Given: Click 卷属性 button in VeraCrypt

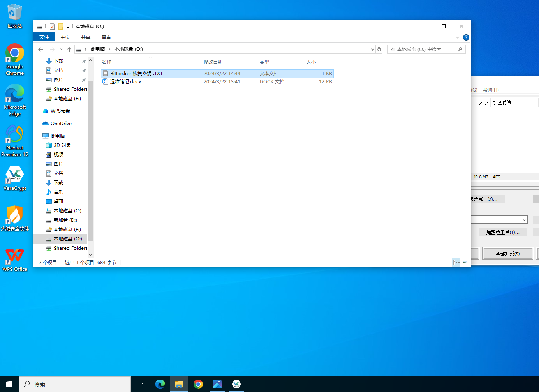Looking at the screenshot, I should [488, 199].
